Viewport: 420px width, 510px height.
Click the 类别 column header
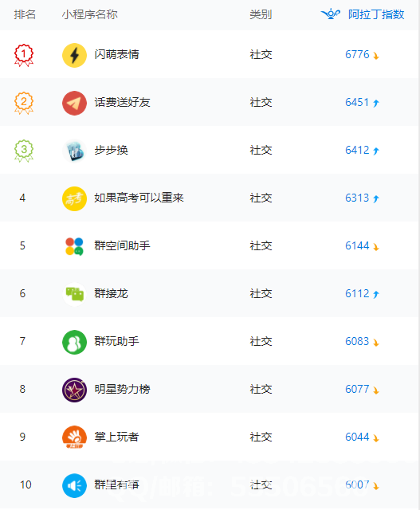pyautogui.click(x=261, y=14)
